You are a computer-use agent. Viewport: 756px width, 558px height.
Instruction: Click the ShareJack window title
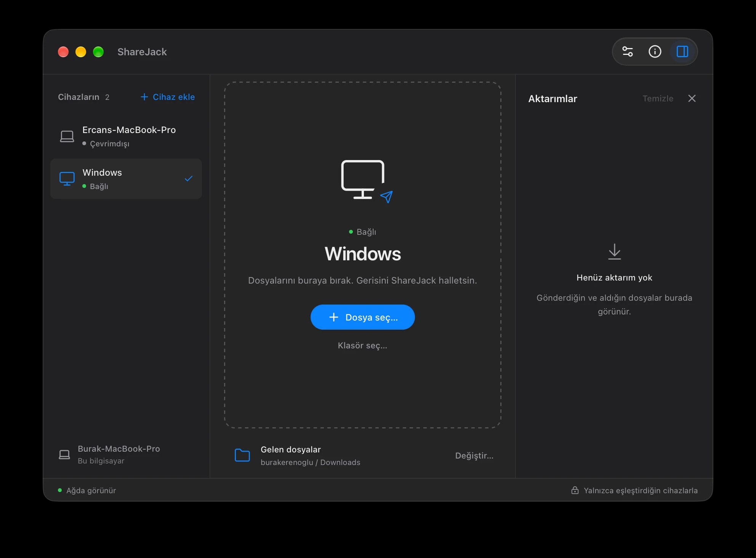(142, 52)
